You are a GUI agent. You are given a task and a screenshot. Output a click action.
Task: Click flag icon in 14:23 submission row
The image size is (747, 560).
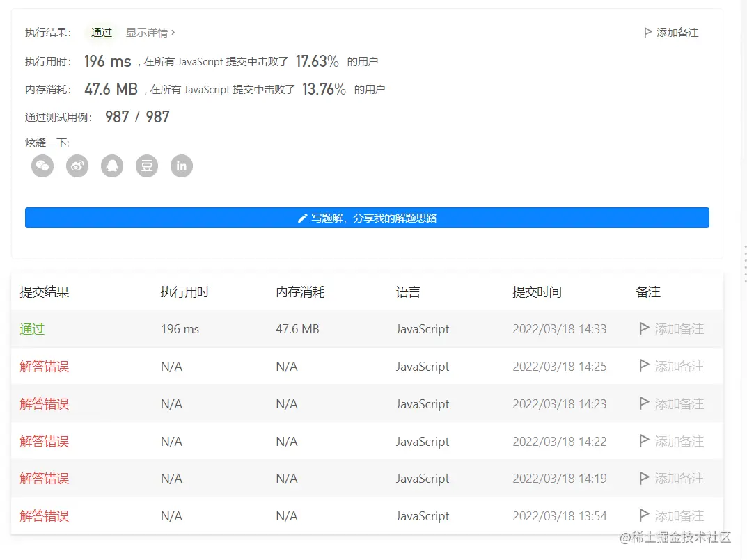coord(644,403)
